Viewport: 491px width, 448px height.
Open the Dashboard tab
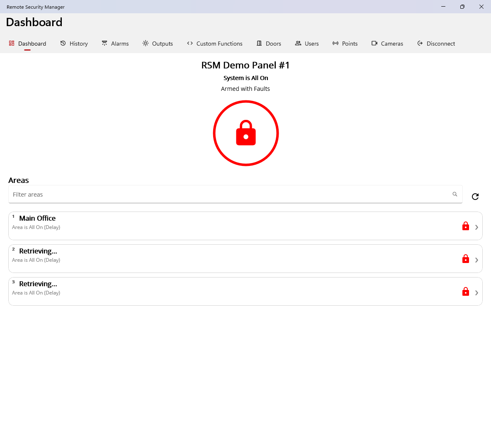[x=27, y=44]
